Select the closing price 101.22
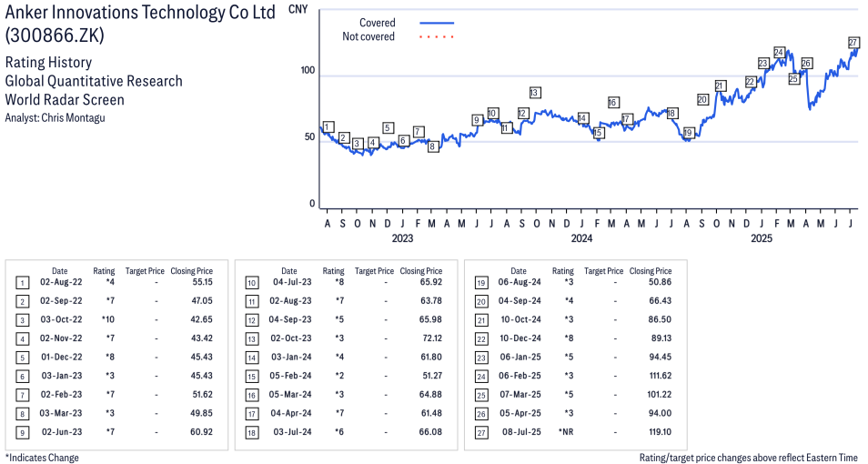Image resolution: width=868 pixels, height=464 pixels. coord(660,394)
